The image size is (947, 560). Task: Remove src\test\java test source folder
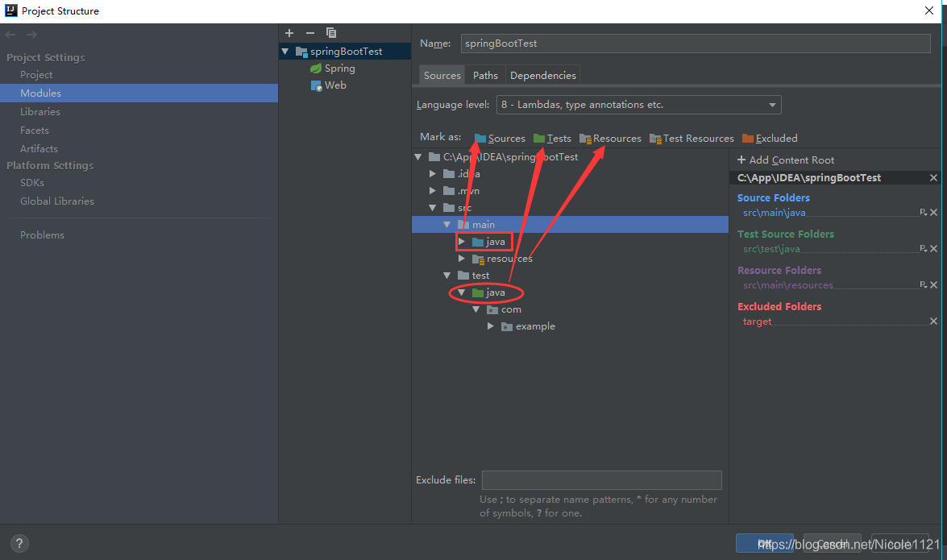point(934,249)
